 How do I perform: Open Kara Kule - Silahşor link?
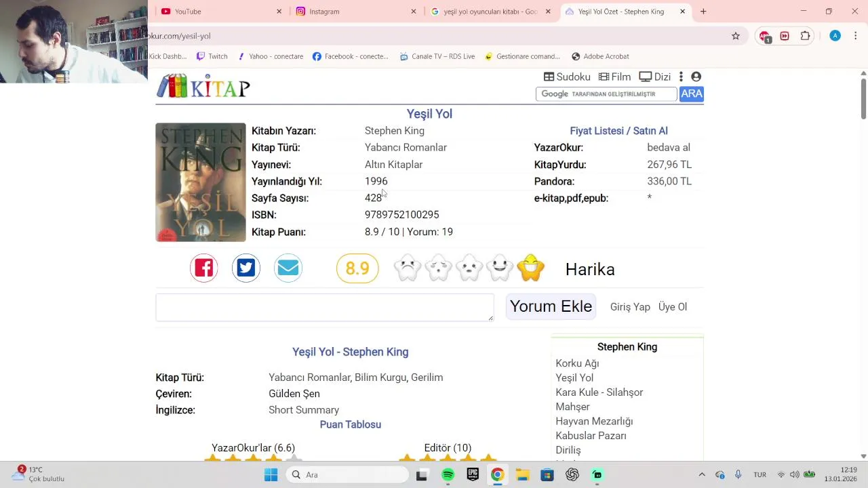click(599, 392)
